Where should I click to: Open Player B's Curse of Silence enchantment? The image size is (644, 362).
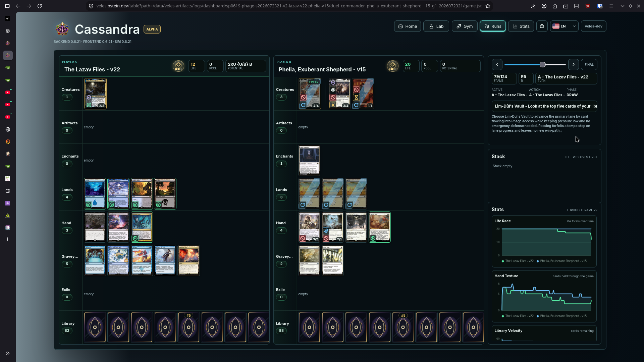coord(309,160)
